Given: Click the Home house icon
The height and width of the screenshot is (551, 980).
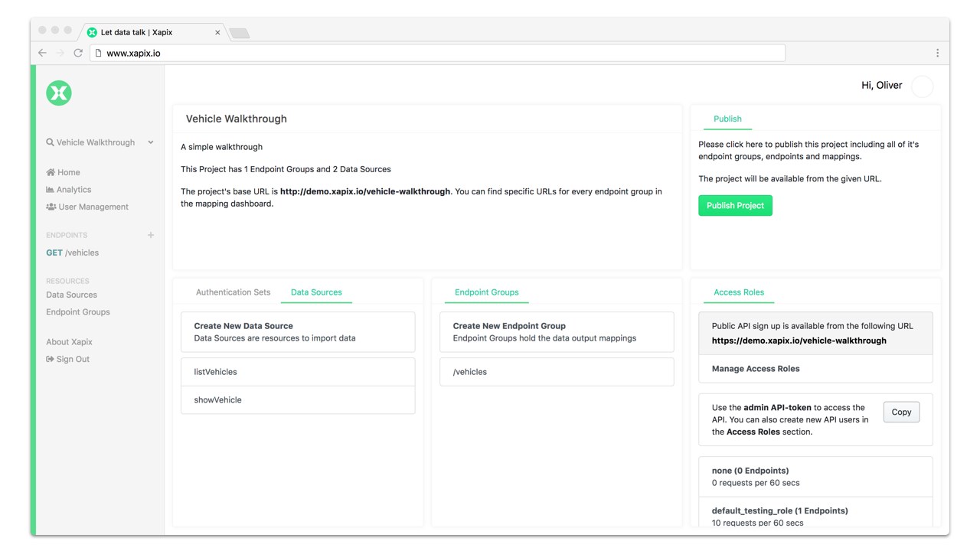Looking at the screenshot, I should click(x=51, y=172).
